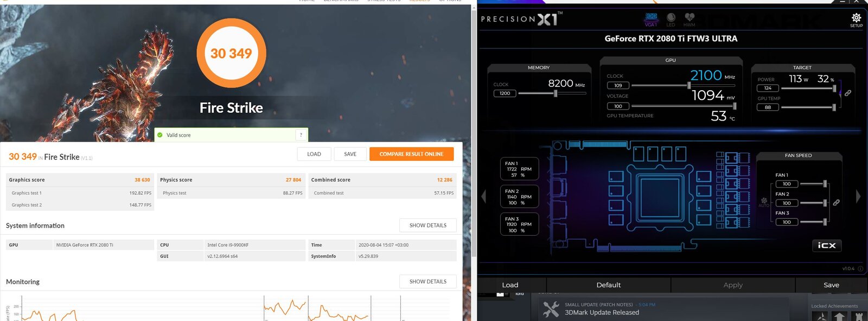Viewport: 868px width, 321px height.
Task: Click the FAN 2 RPM readout box
Action: click(519, 197)
